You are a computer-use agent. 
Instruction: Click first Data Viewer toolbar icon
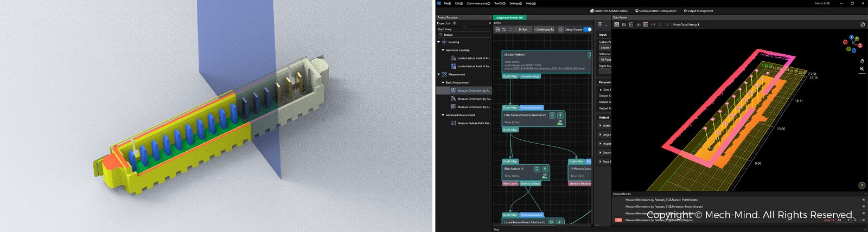pyautogui.click(x=617, y=24)
